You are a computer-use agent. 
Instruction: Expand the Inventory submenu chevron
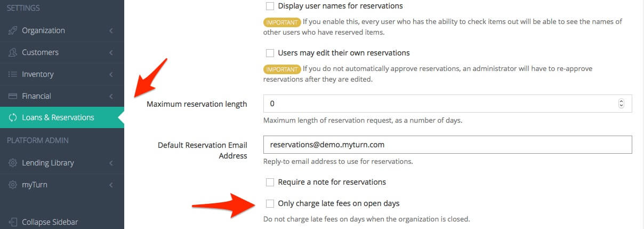coord(111,74)
